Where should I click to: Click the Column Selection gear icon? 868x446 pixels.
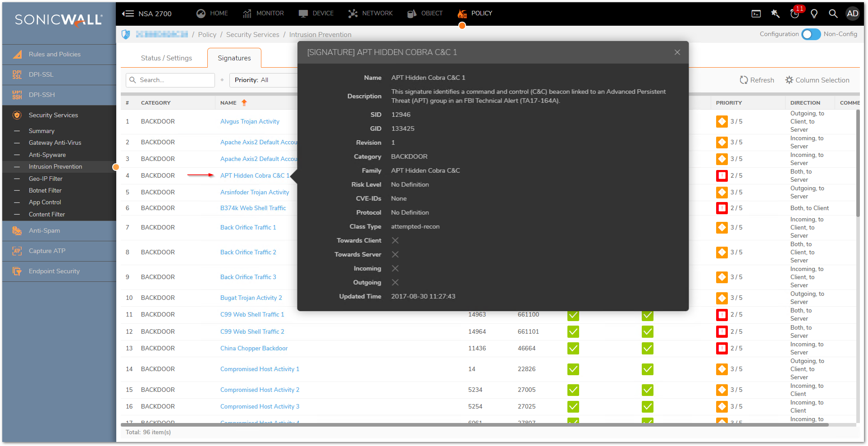point(789,80)
